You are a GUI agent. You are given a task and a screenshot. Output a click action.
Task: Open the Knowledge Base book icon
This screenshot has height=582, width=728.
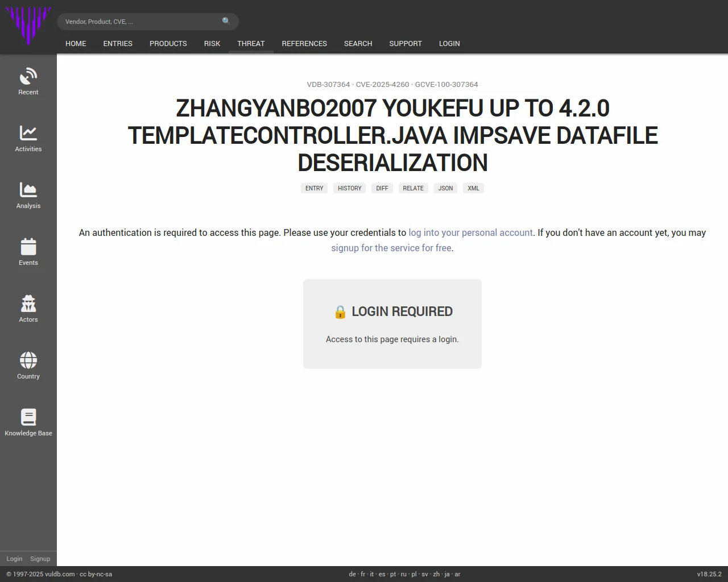click(28, 417)
